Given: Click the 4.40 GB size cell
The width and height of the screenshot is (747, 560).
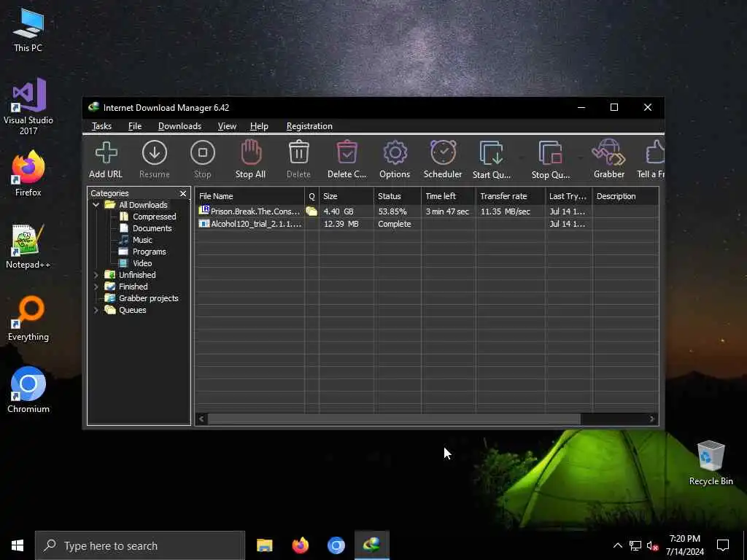Looking at the screenshot, I should click(338, 211).
